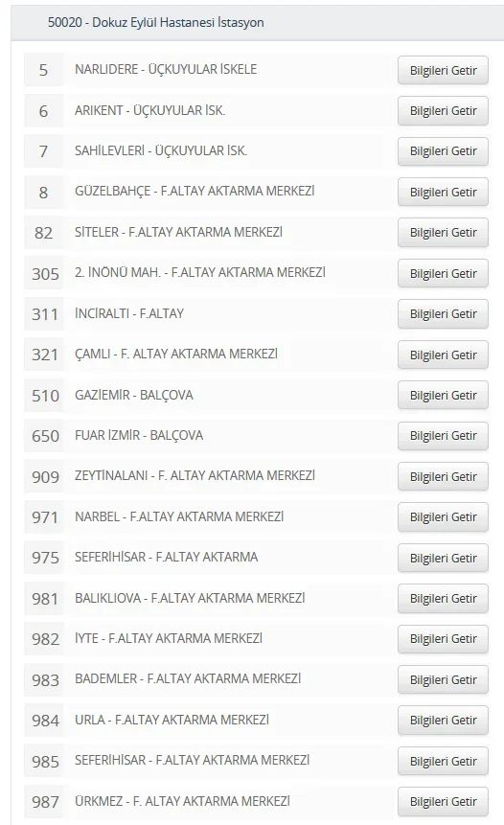Click Bilgileri Getir for route 909 Zeytinalanı
504x825 pixels.
click(443, 476)
